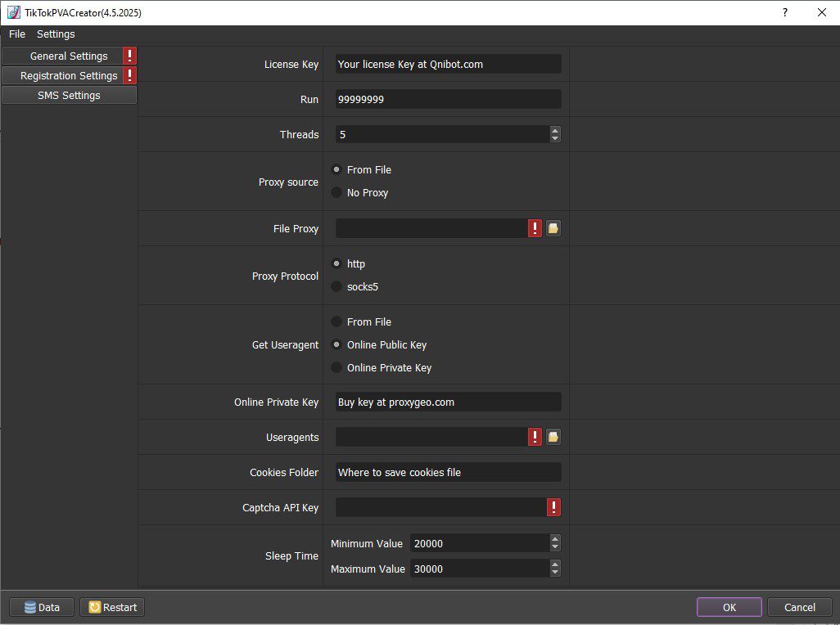Switch to General Settings tab
Screen dimensions: 840x625
pyautogui.click(x=69, y=56)
